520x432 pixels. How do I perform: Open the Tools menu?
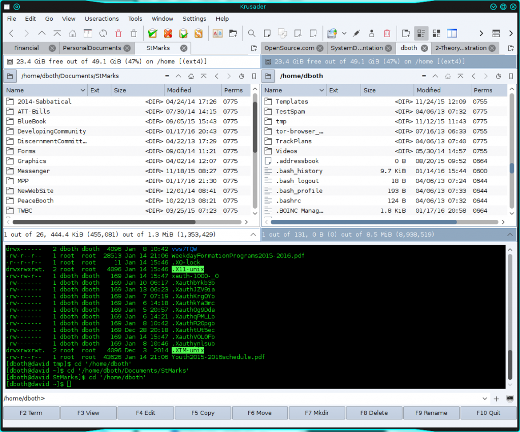(x=135, y=19)
